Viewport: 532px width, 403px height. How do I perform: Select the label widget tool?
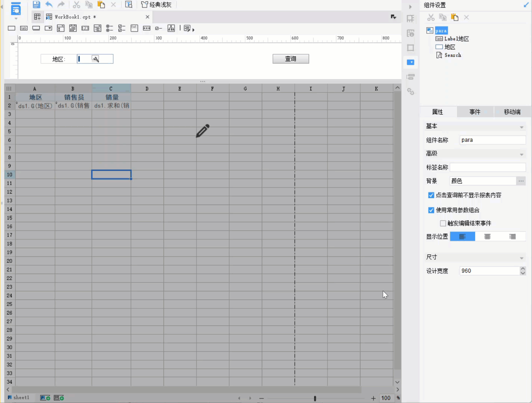(x=24, y=28)
